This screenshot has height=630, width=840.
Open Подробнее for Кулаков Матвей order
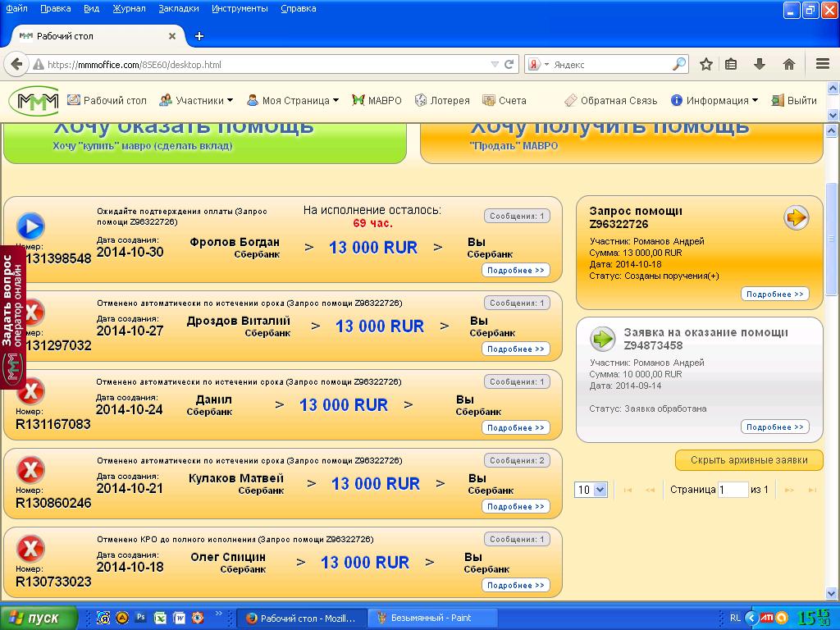[x=515, y=506]
